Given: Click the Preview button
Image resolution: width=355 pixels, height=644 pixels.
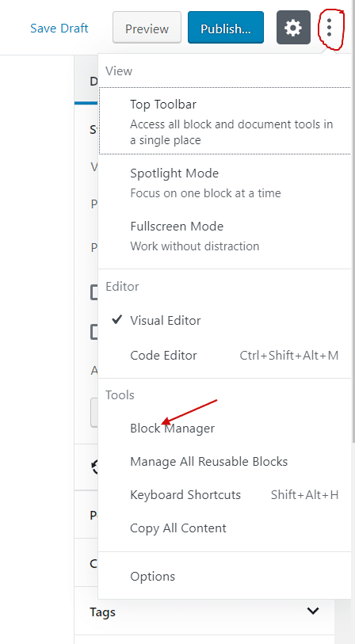Looking at the screenshot, I should [147, 28].
